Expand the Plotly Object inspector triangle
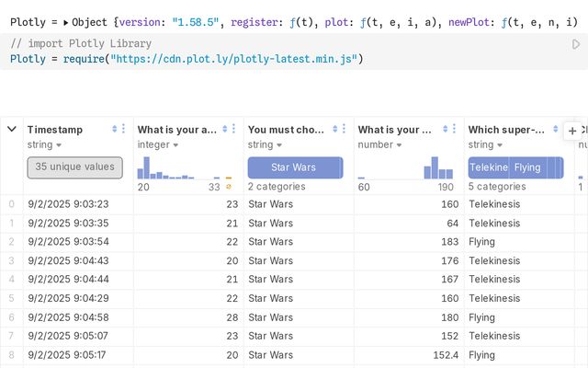The width and height of the screenshot is (588, 368). coord(65,22)
